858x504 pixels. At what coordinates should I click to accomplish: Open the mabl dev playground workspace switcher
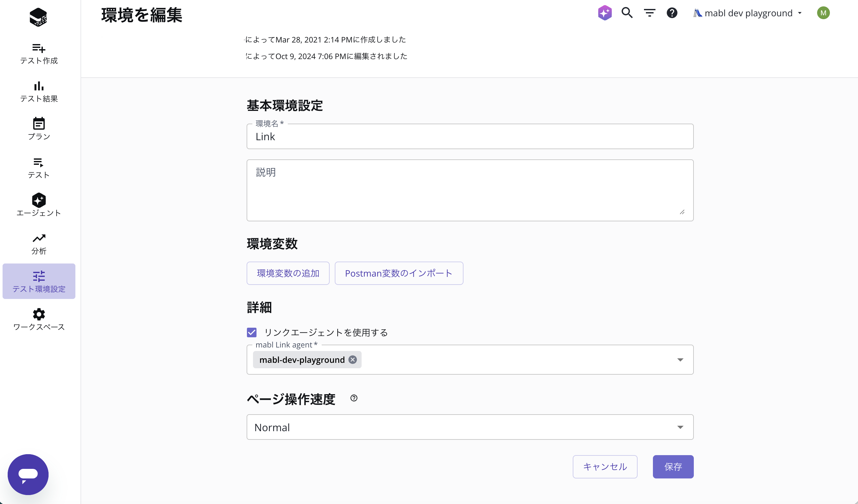748,13
